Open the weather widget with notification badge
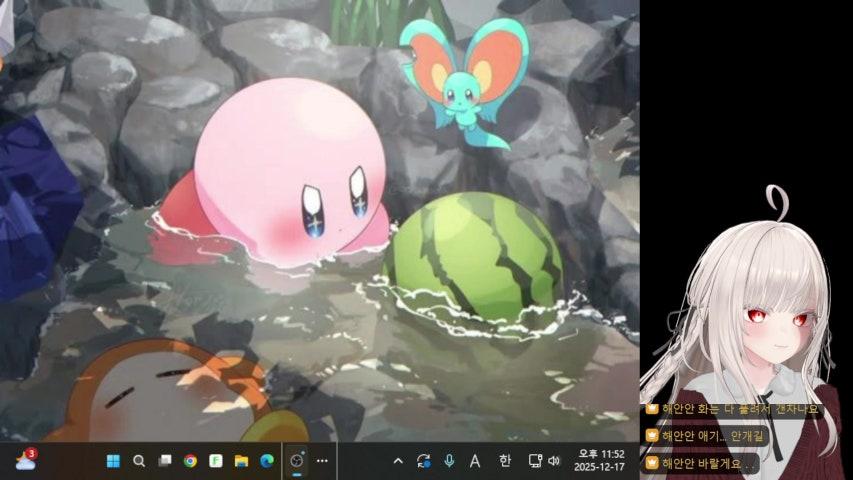853x480 pixels. pos(25,460)
